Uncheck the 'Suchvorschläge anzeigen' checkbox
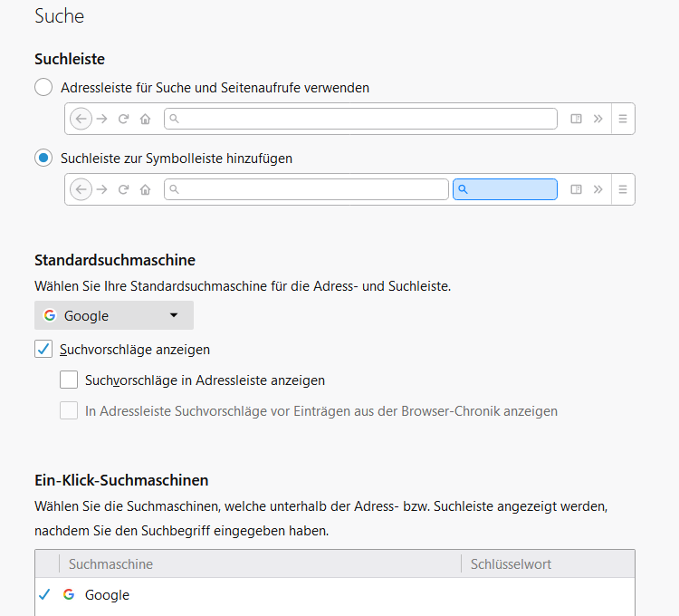Viewport: 679px width, 616px height. pos(43,349)
